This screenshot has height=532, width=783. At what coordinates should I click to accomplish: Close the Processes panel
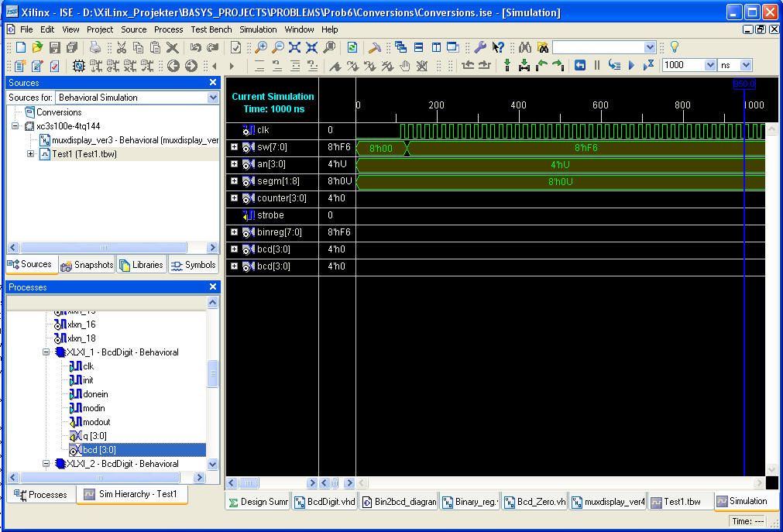click(x=213, y=287)
